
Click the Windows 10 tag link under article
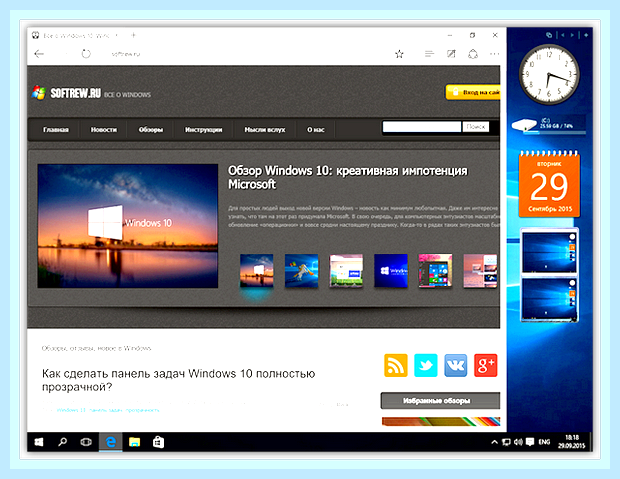click(71, 410)
